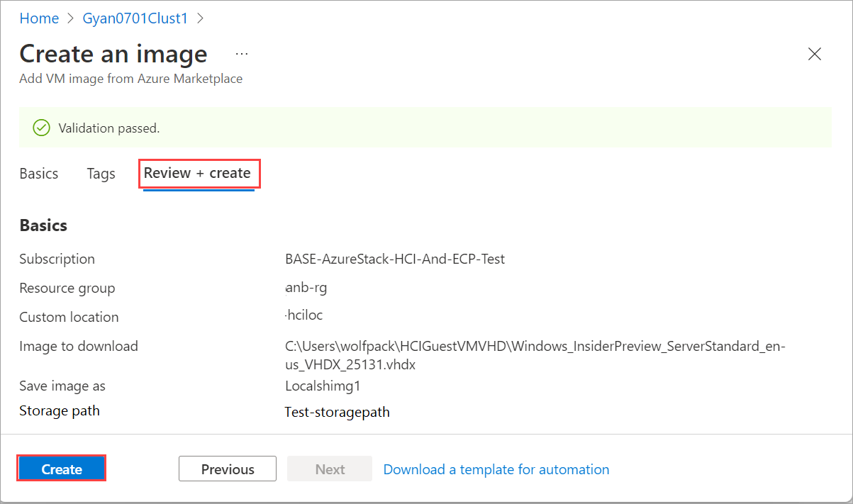Select the Review + create tab

coord(197,174)
